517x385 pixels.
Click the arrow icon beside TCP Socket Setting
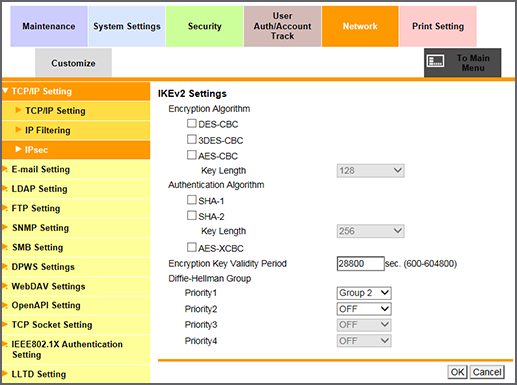[x=5, y=324]
